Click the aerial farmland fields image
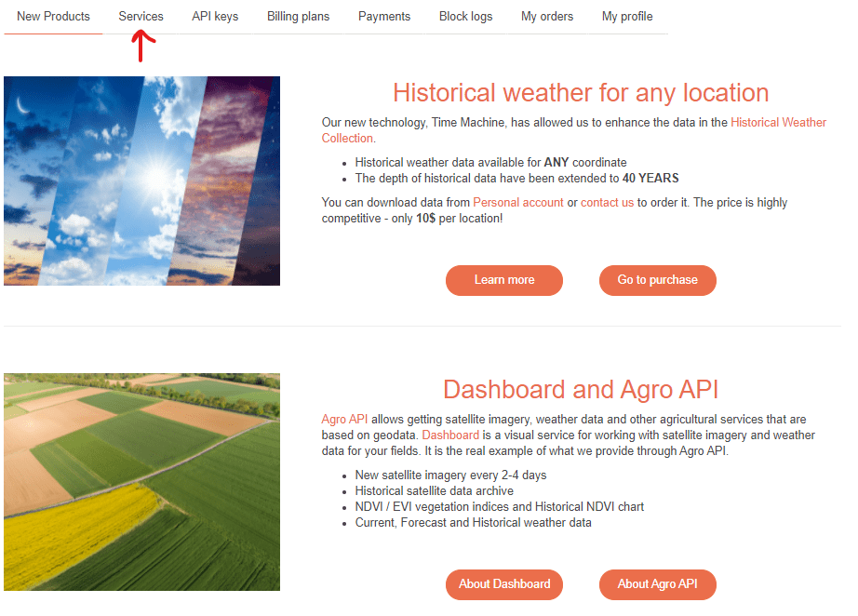Screen dimensions: 858x616 pyautogui.click(x=141, y=482)
